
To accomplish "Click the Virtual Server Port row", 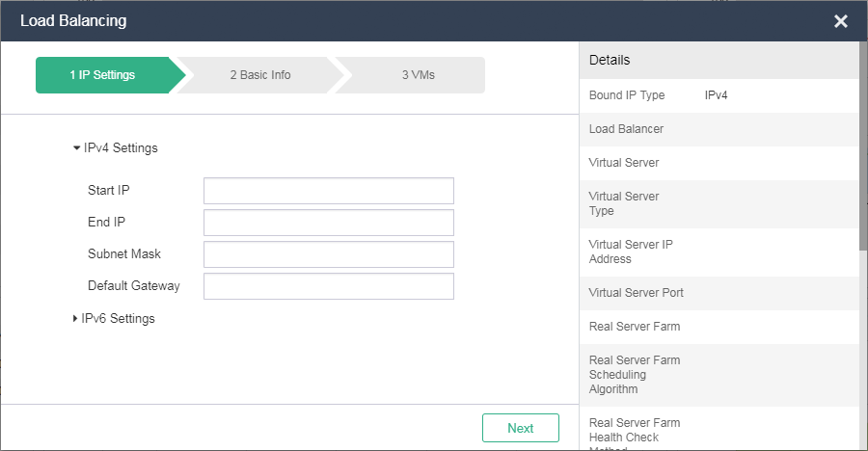I will coord(719,293).
